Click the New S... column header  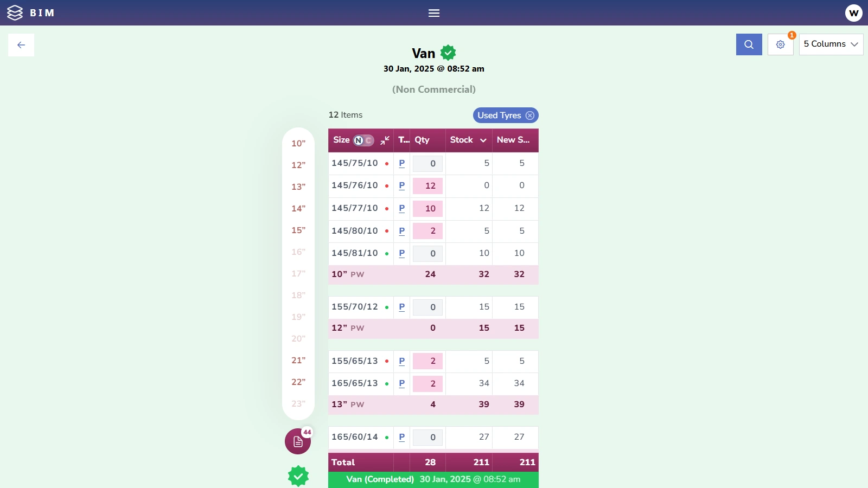[x=513, y=140]
